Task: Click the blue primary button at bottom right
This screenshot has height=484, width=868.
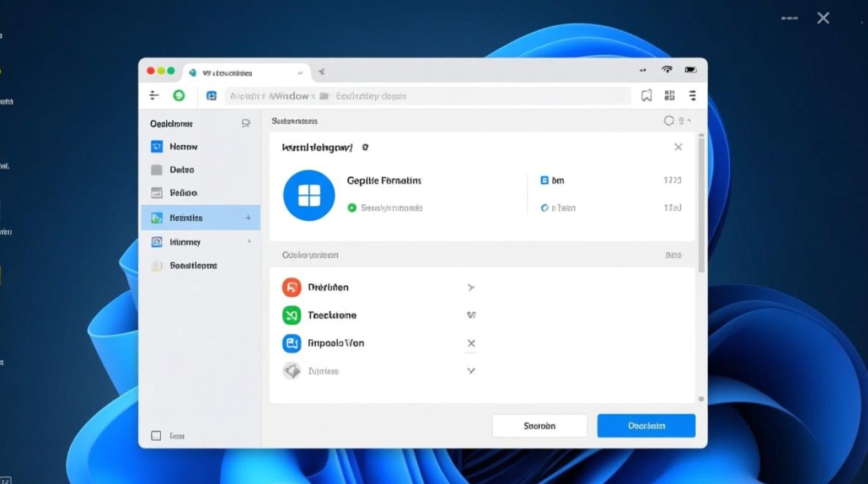Action: point(646,426)
